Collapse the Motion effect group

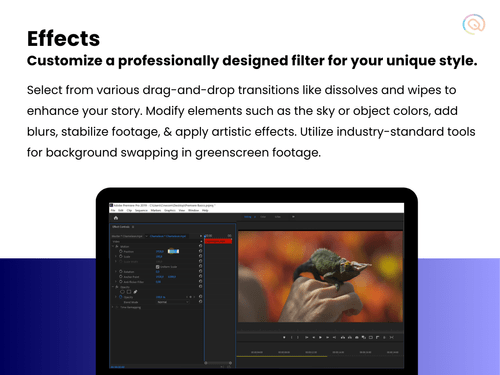click(x=113, y=246)
